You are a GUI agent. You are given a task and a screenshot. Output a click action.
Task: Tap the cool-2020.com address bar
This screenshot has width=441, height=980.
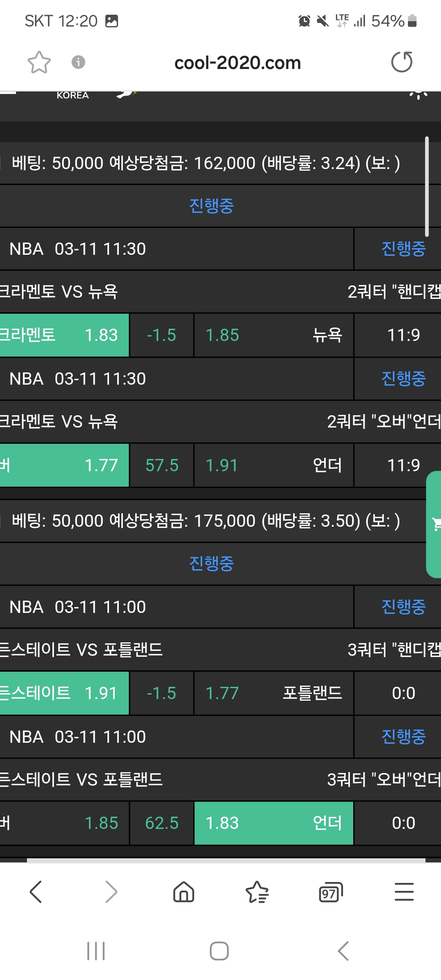pos(237,63)
